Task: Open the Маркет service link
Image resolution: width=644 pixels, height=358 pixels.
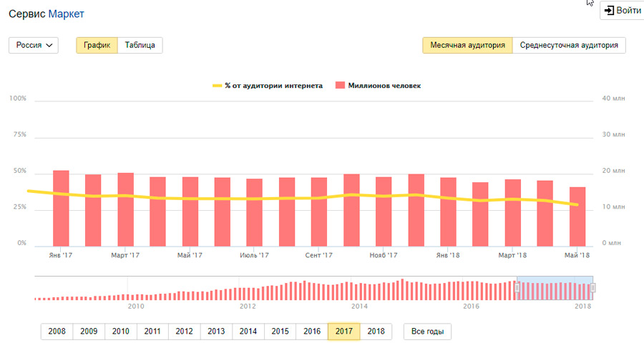Action: pyautogui.click(x=66, y=14)
